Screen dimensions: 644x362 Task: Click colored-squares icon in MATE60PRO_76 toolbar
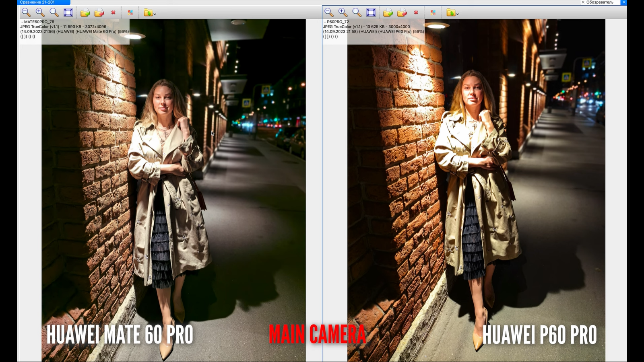(x=130, y=12)
